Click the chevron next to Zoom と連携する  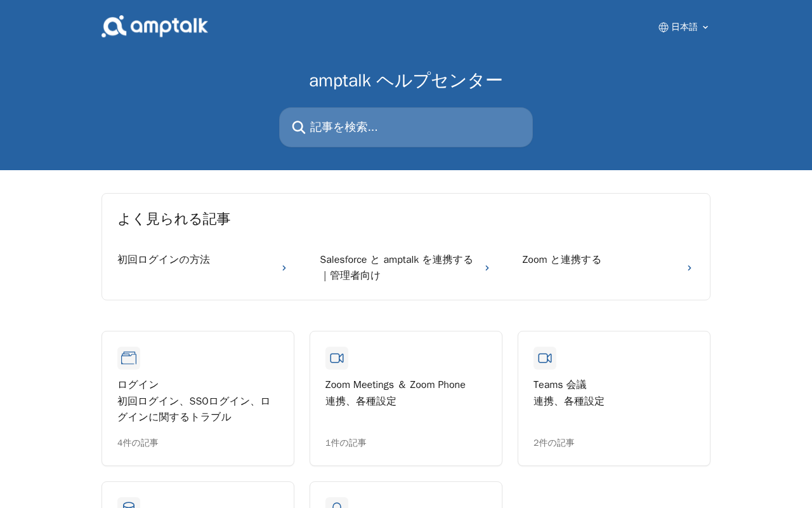(x=690, y=268)
